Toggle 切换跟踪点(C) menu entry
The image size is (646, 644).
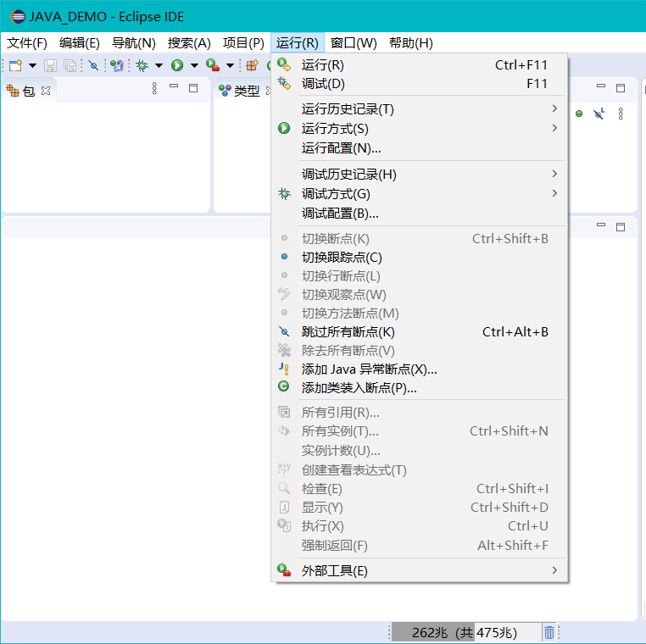(x=342, y=258)
